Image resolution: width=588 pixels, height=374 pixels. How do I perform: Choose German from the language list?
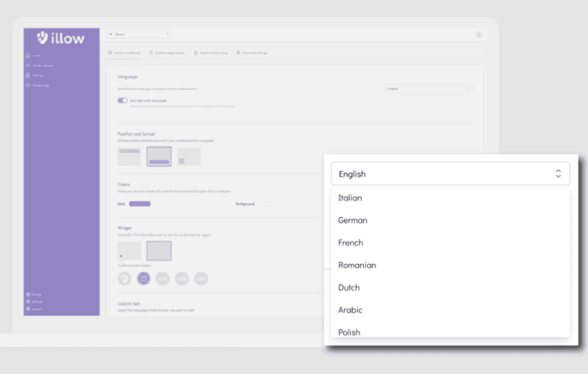pos(353,220)
